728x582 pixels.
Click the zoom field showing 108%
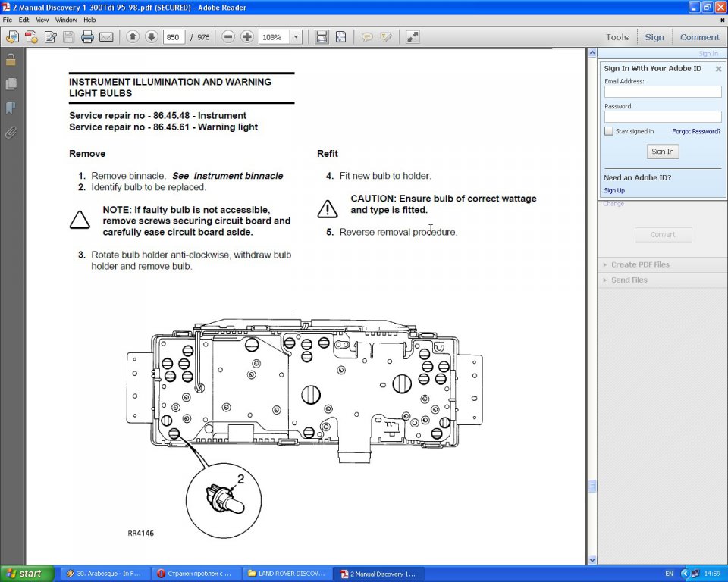tap(275, 37)
